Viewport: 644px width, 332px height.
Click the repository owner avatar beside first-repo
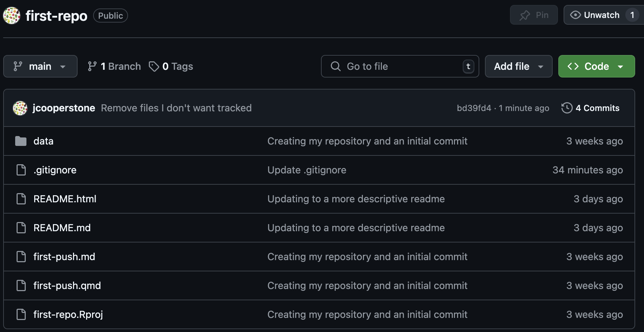(12, 16)
